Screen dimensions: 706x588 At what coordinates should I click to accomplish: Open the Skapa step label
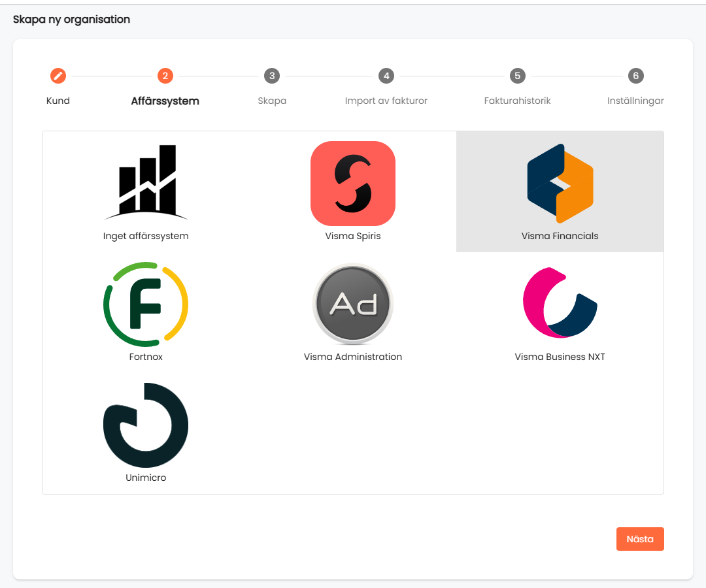[272, 101]
